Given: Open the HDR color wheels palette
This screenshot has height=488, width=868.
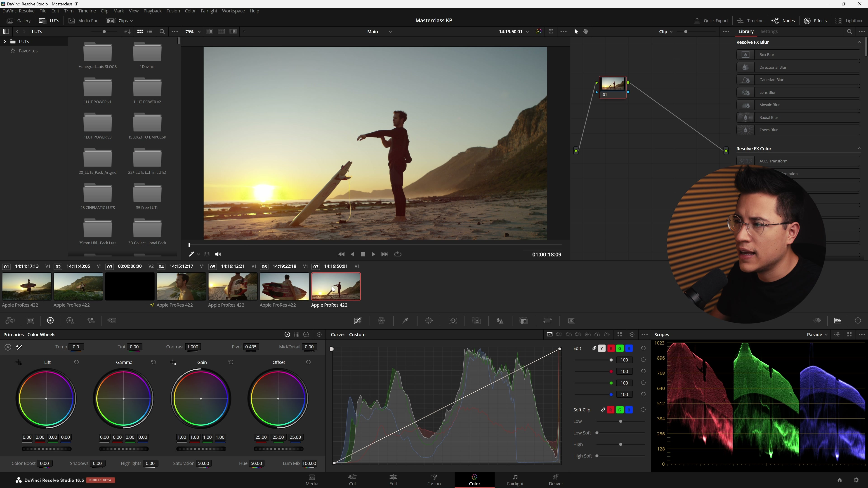Looking at the screenshot, I should [71, 321].
